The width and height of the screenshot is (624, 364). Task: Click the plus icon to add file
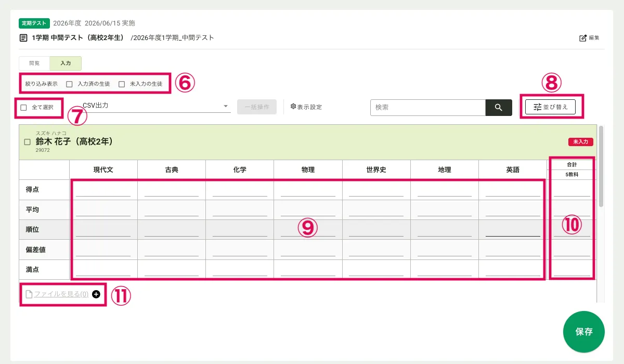(96, 294)
